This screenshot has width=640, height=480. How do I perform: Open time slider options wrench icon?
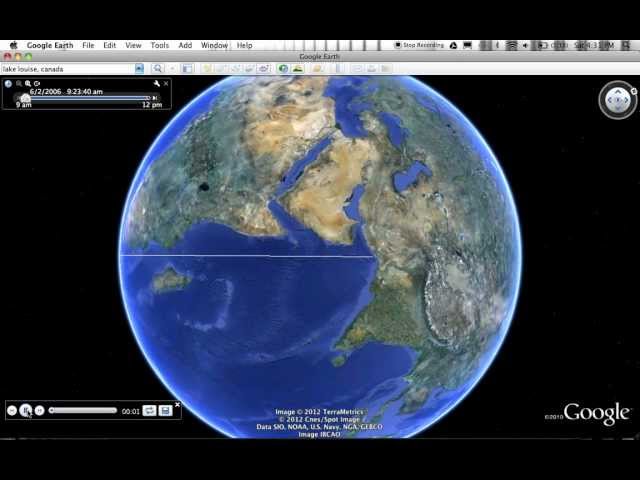[x=157, y=84]
